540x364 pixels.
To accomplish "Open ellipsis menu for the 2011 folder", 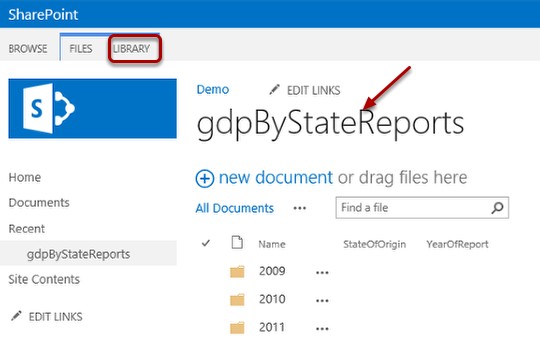I will [322, 329].
